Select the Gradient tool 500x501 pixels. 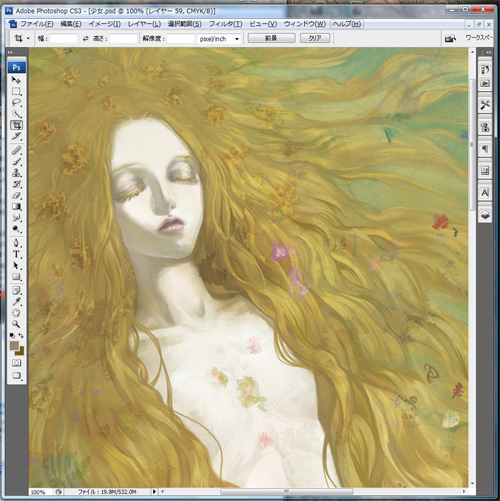coord(16,207)
